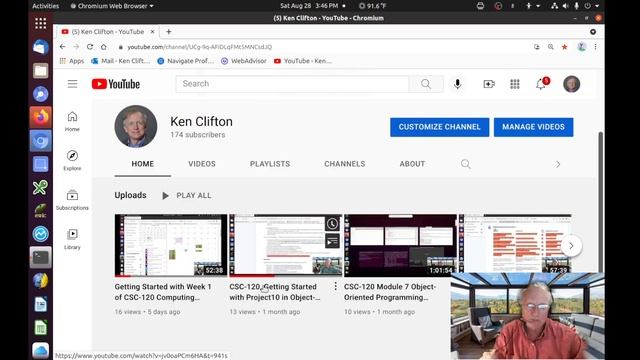
Task: Open the Mail - Ken Clift... bookmark
Action: point(121,61)
